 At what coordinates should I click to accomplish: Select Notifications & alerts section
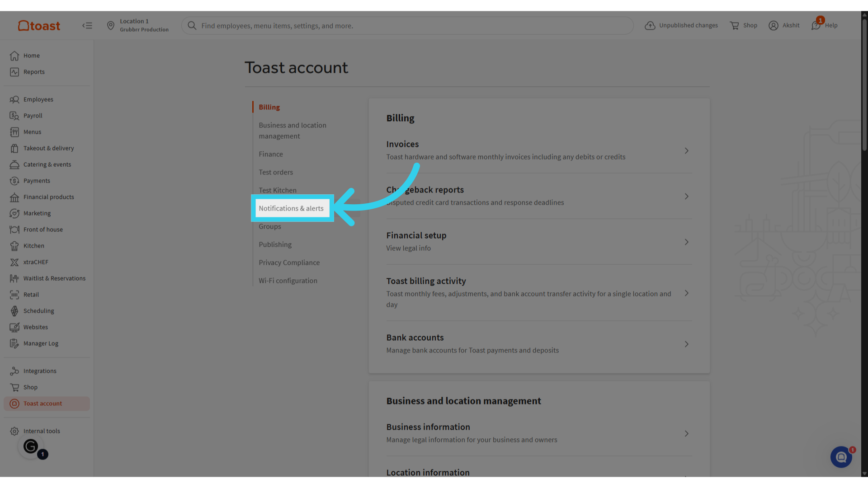291,208
